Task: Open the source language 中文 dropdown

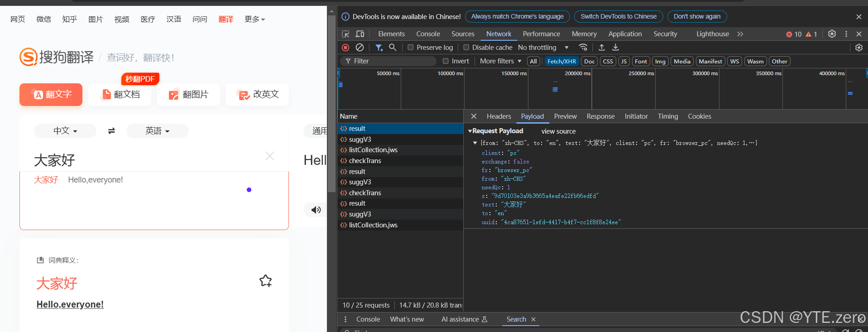Action: pyautogui.click(x=65, y=131)
